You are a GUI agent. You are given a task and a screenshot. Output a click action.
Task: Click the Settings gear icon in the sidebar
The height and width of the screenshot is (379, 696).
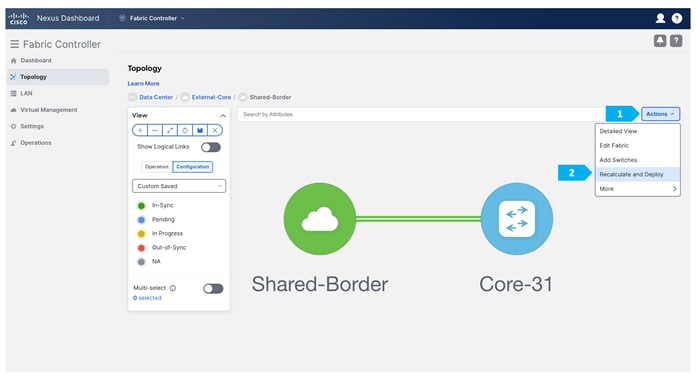coord(13,126)
